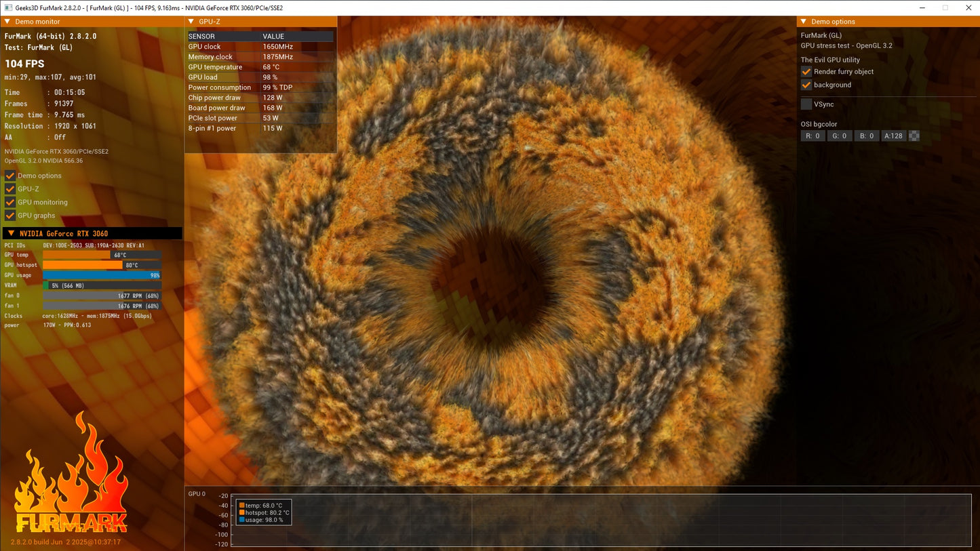
Task: Uncheck the GPU monitoring checkbox
Action: click(x=10, y=202)
